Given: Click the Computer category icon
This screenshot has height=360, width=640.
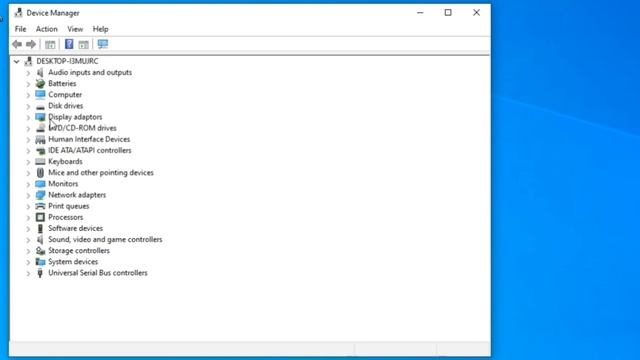Looking at the screenshot, I should coord(40,95).
